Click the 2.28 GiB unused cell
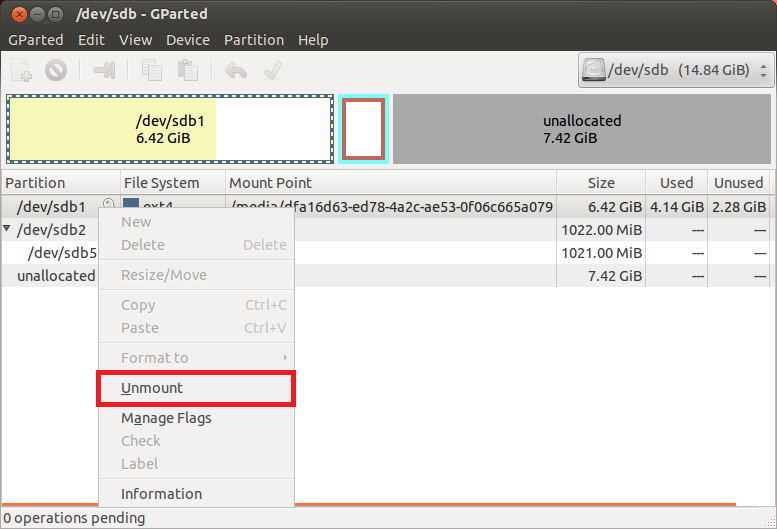Screen dimensions: 777x529 pos(739,207)
